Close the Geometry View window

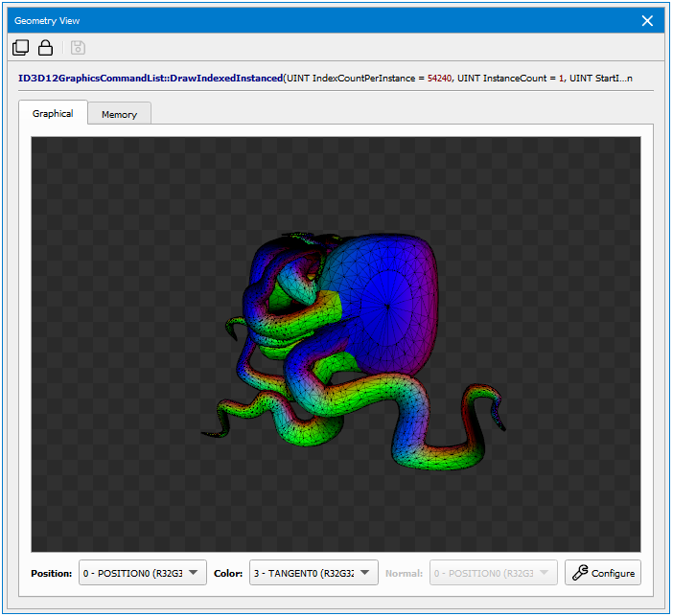pyautogui.click(x=647, y=20)
